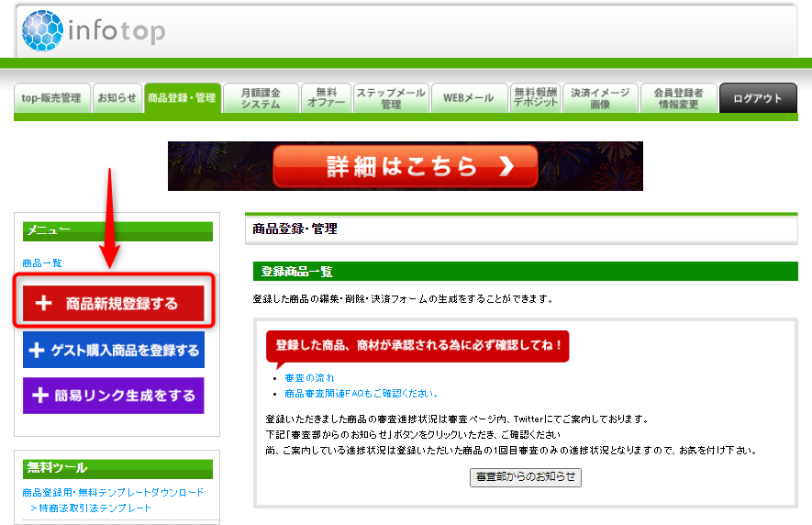Open 商品登録用・無料テンプレートダウンロード link

[x=113, y=492]
